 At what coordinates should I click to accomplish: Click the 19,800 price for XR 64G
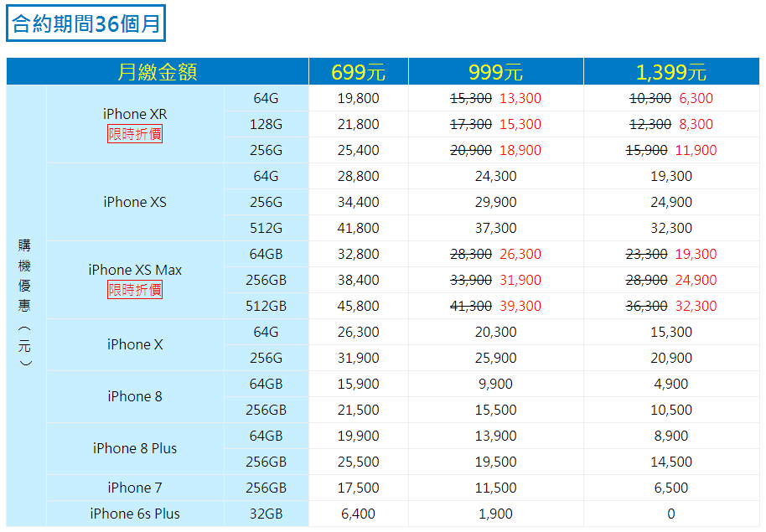tap(358, 98)
